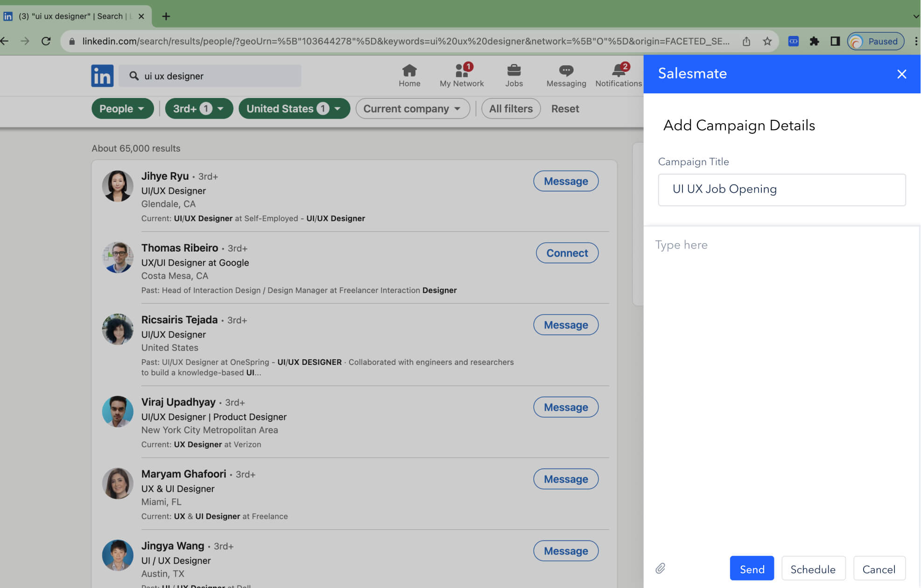Message Ricsairis Tejada
This screenshot has height=588, width=921.
tap(566, 325)
